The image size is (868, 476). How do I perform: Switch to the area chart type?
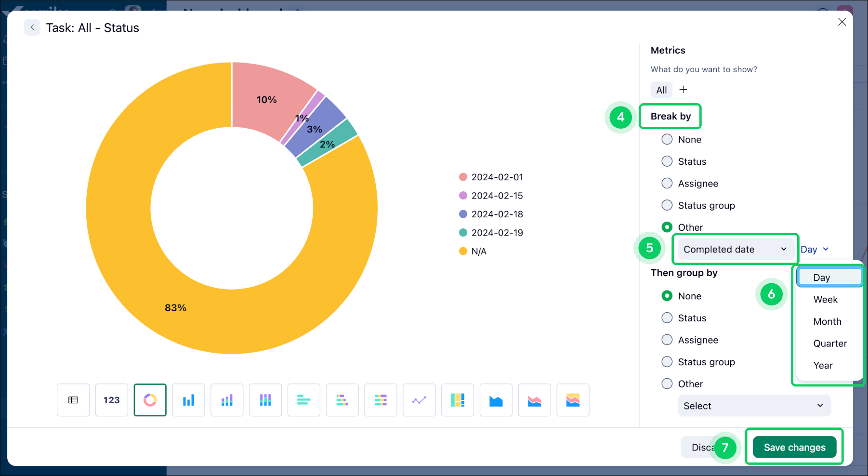click(x=496, y=400)
